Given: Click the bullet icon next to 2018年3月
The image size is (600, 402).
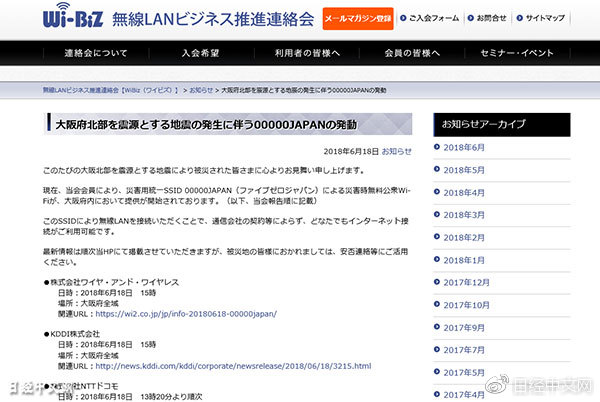Looking at the screenshot, I should (x=437, y=214).
